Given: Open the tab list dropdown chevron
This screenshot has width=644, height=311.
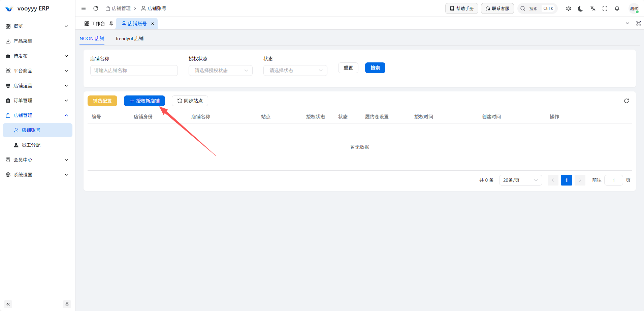Looking at the screenshot, I should [627, 23].
